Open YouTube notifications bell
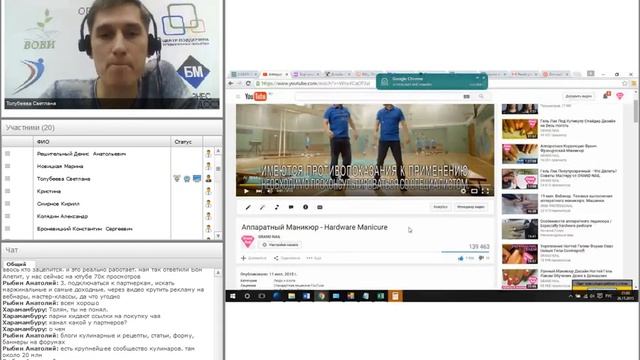 [x=606, y=96]
